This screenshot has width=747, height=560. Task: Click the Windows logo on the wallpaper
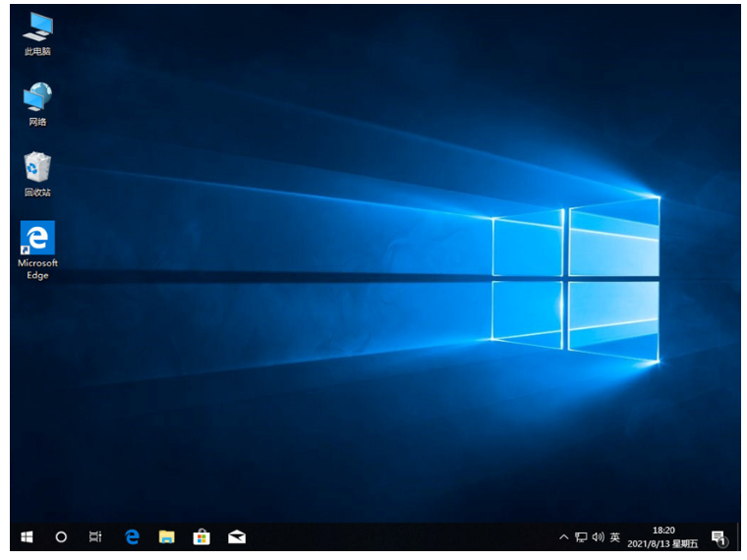(575, 280)
